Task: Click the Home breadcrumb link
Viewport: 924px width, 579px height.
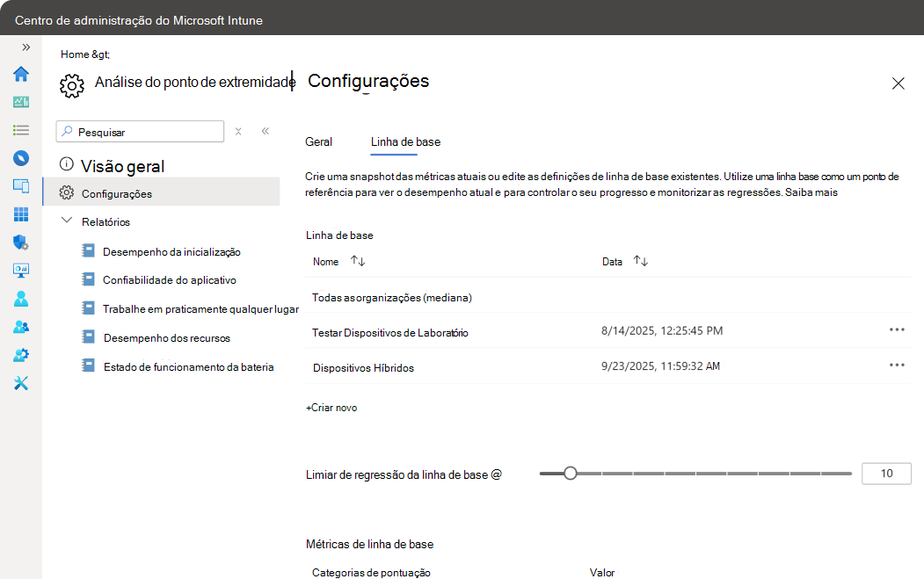Action: click(x=75, y=54)
